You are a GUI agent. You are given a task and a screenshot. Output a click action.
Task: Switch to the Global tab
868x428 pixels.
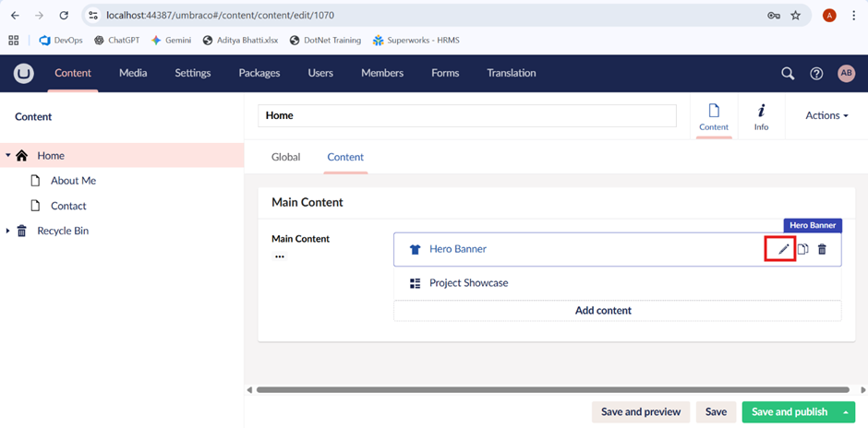285,157
